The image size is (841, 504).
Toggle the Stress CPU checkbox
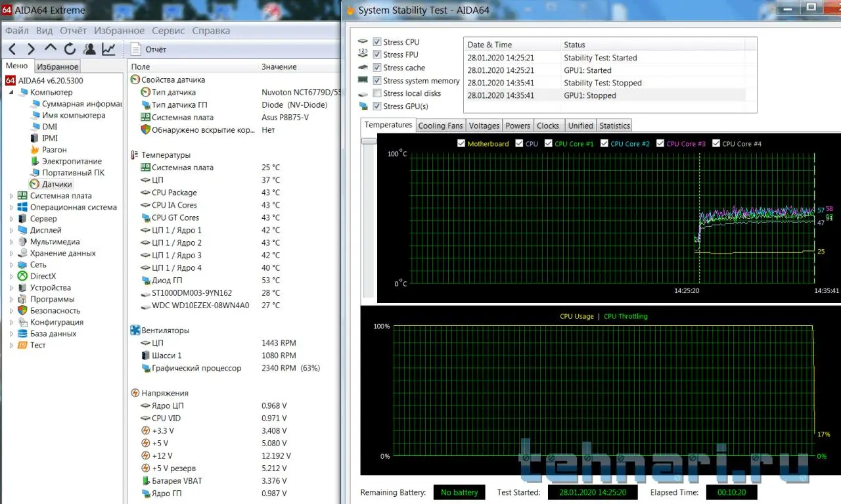[x=376, y=42]
